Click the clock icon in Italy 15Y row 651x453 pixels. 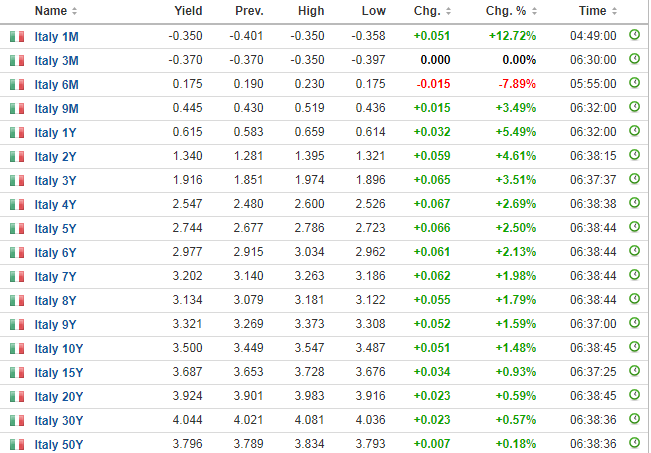point(634,371)
